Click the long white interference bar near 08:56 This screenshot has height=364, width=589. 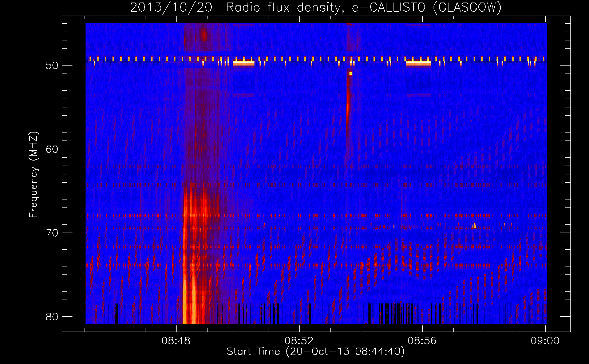[418, 63]
